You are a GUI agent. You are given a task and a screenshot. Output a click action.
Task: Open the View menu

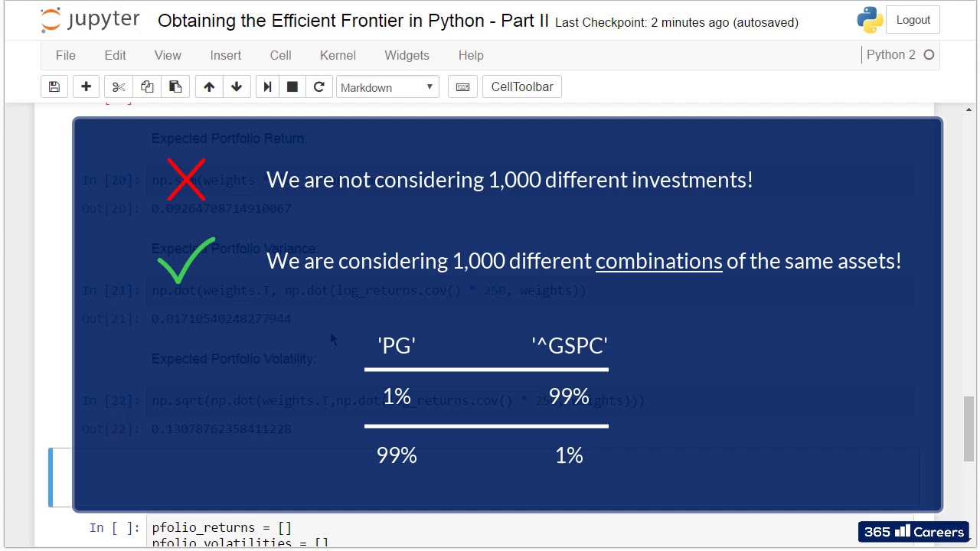(x=168, y=55)
